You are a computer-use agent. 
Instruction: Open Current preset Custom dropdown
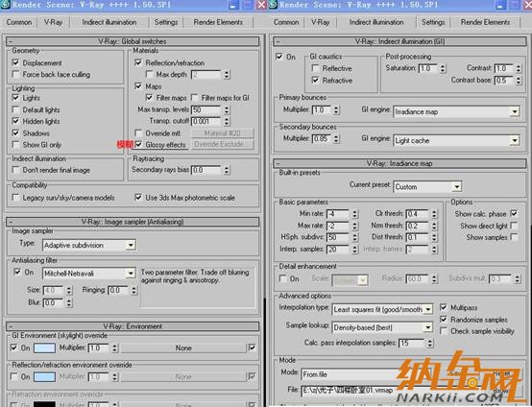(427, 186)
